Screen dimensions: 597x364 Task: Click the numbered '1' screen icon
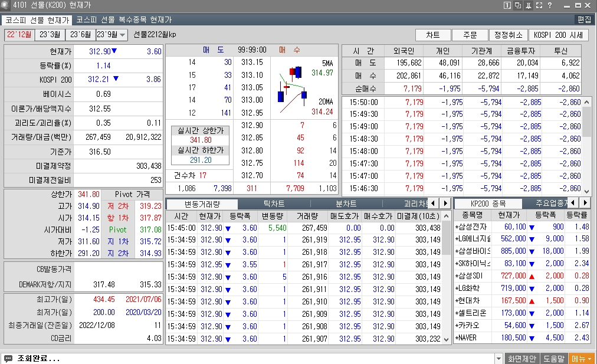pyautogui.click(x=507, y=5)
